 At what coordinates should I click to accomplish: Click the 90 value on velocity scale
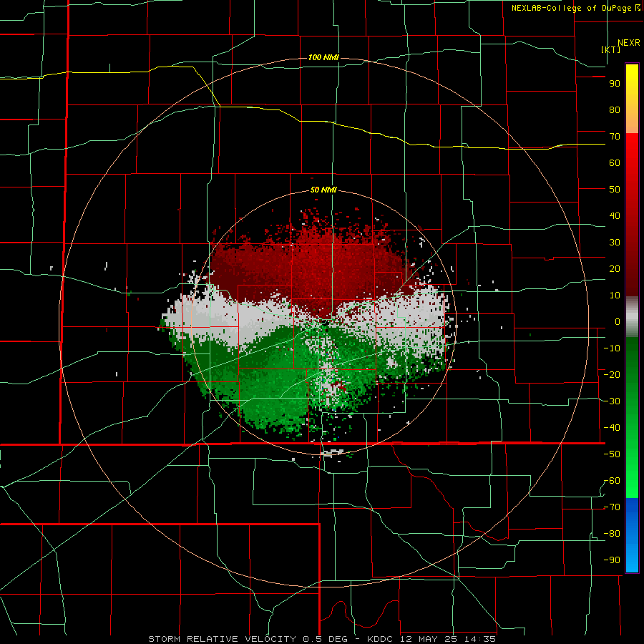coord(615,84)
